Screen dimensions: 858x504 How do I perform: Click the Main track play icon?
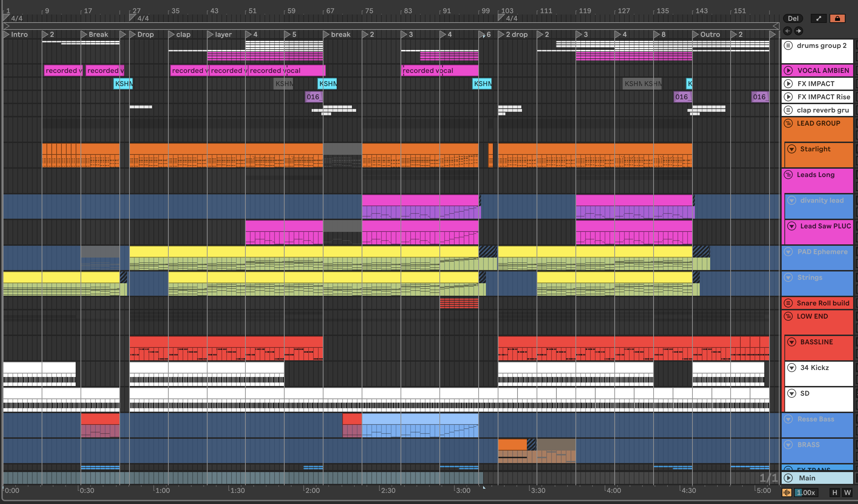coord(789,478)
